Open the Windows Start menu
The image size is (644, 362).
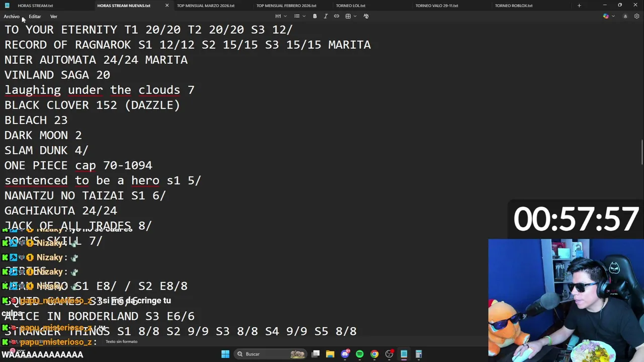click(x=225, y=354)
